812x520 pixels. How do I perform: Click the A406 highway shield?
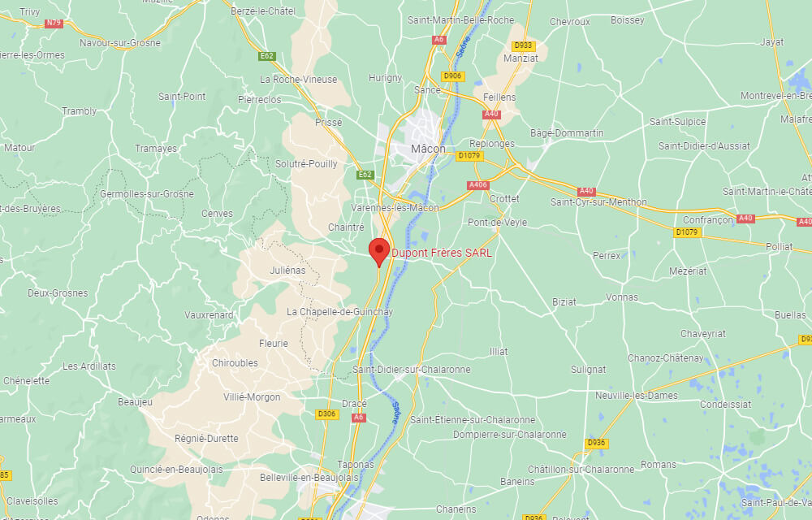point(477,185)
